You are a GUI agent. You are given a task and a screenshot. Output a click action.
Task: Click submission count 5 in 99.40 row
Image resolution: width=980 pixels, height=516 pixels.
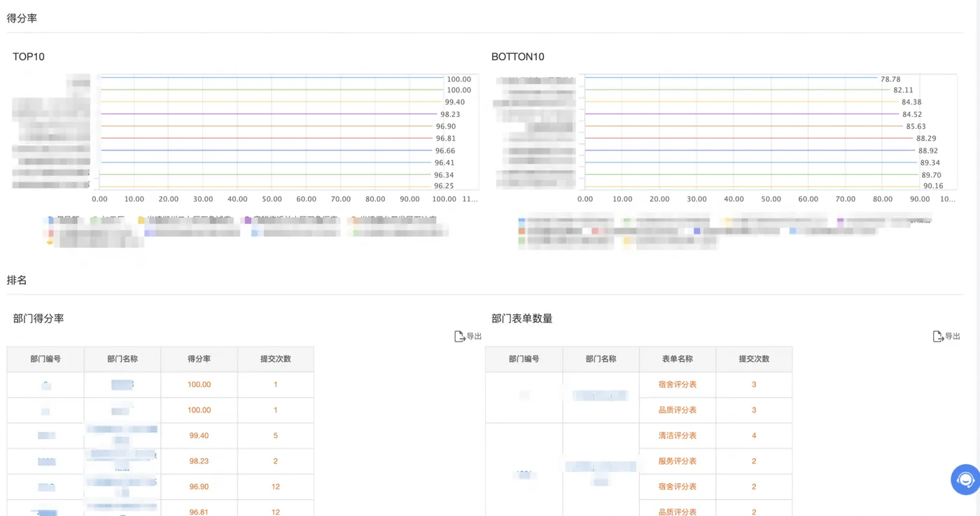276,435
